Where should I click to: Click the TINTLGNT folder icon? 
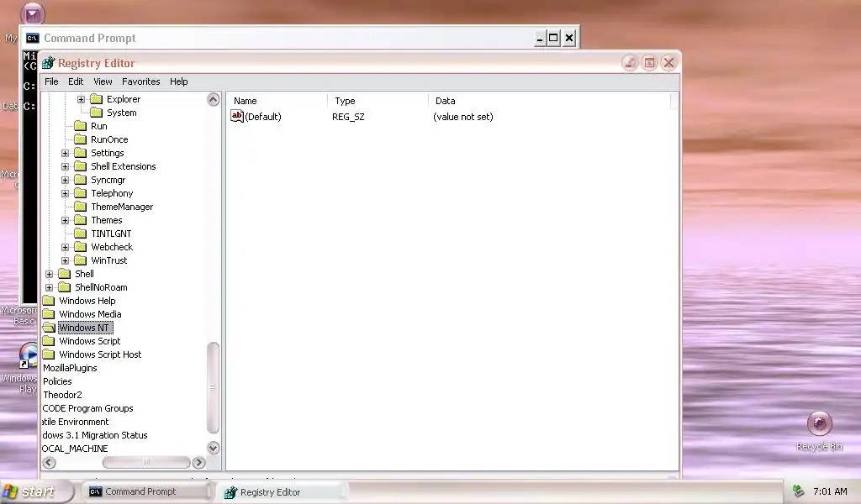coord(81,234)
